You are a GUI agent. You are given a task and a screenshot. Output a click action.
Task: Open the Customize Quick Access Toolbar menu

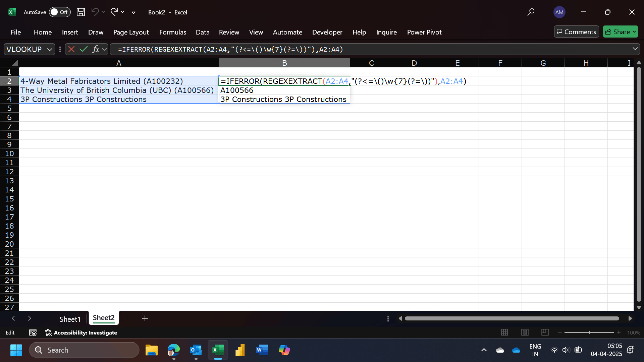[x=133, y=12]
